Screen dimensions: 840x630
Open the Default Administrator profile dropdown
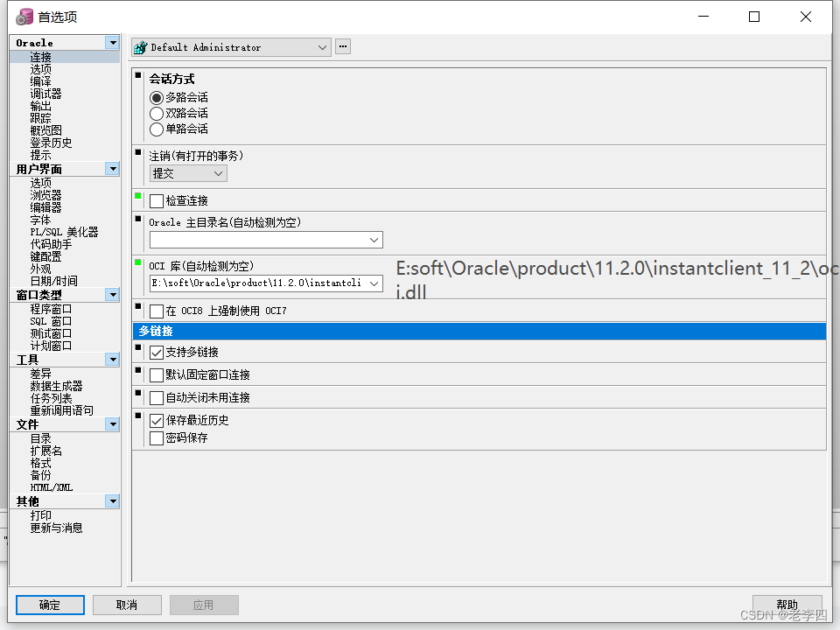click(x=324, y=45)
